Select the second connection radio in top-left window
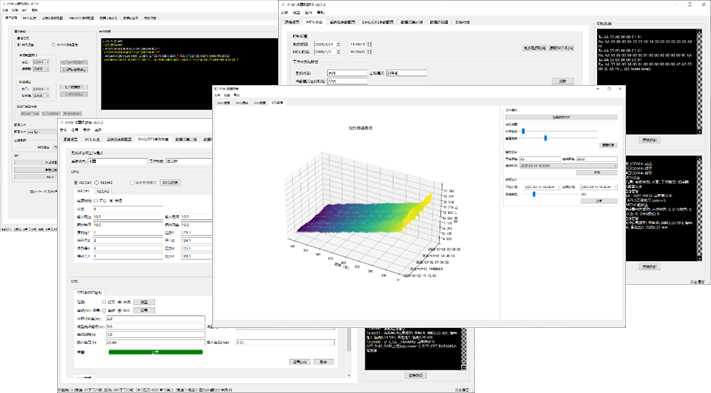 click(x=54, y=45)
